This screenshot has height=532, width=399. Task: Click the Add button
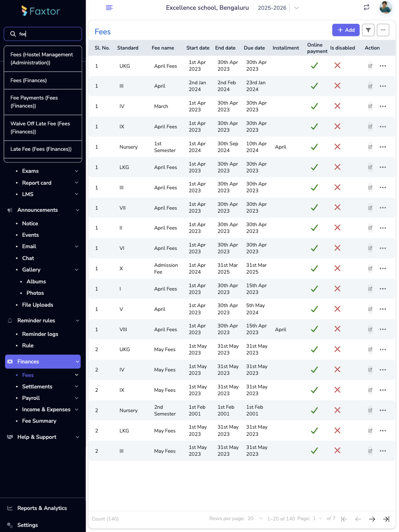click(x=346, y=30)
